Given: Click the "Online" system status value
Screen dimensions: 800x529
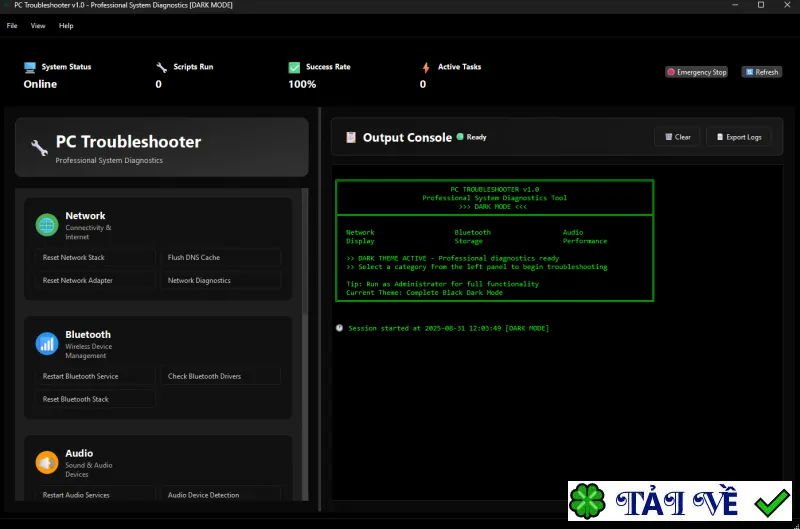Looking at the screenshot, I should pyautogui.click(x=40, y=84).
